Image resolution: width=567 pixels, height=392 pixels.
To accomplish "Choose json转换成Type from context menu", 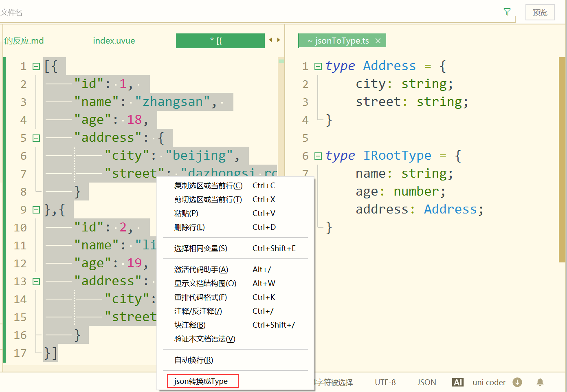I will [201, 381].
